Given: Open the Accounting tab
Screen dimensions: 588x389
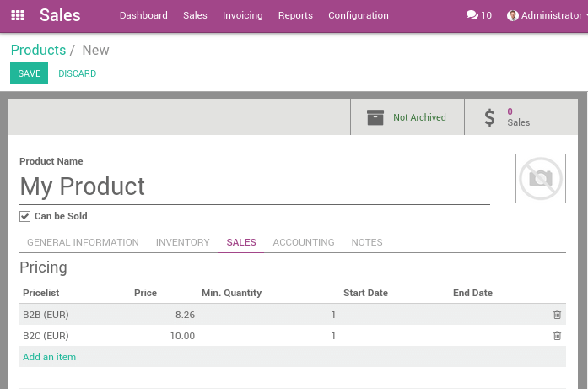Looking at the screenshot, I should point(304,242).
